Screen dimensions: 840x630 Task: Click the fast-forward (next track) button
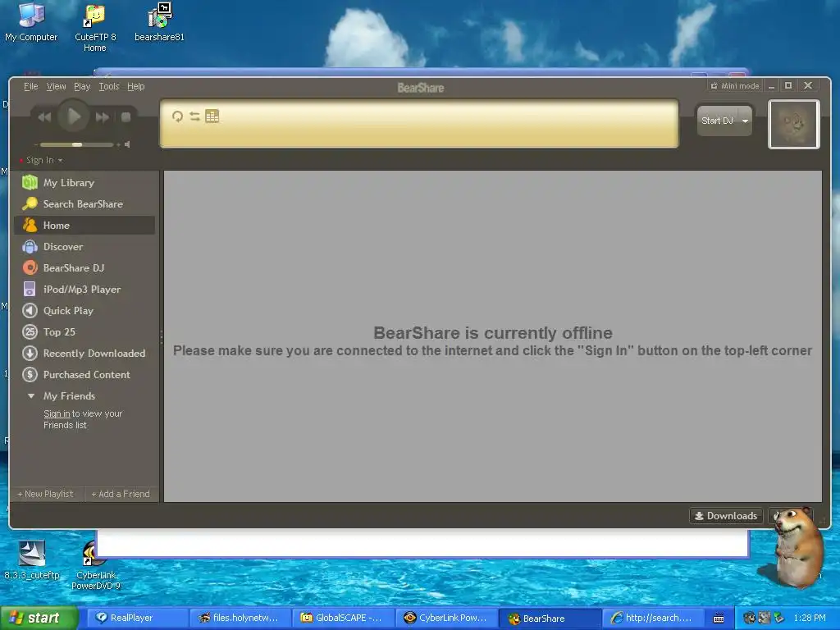(102, 116)
